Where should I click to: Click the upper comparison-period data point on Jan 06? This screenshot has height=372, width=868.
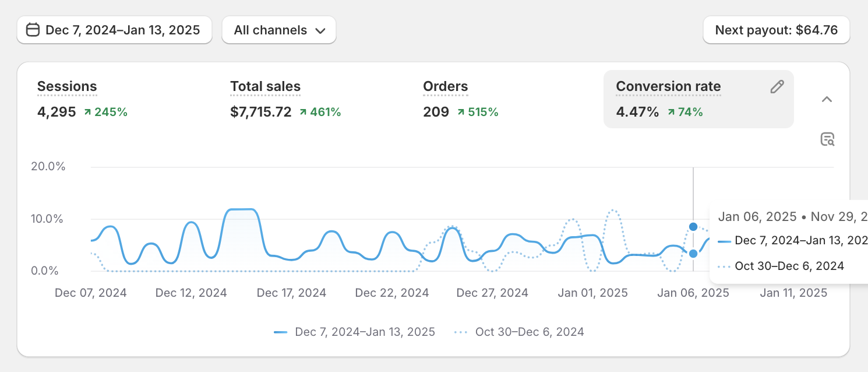click(x=693, y=227)
